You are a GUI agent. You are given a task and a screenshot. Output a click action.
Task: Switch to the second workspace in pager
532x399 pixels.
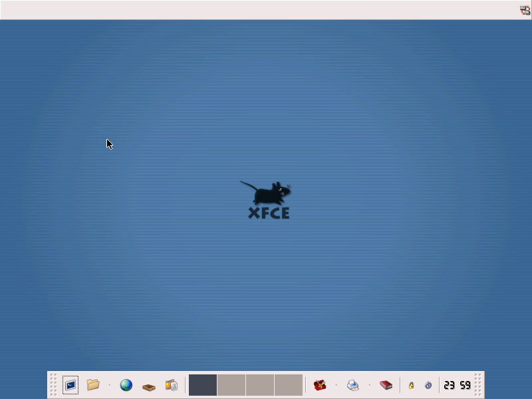tap(231, 385)
